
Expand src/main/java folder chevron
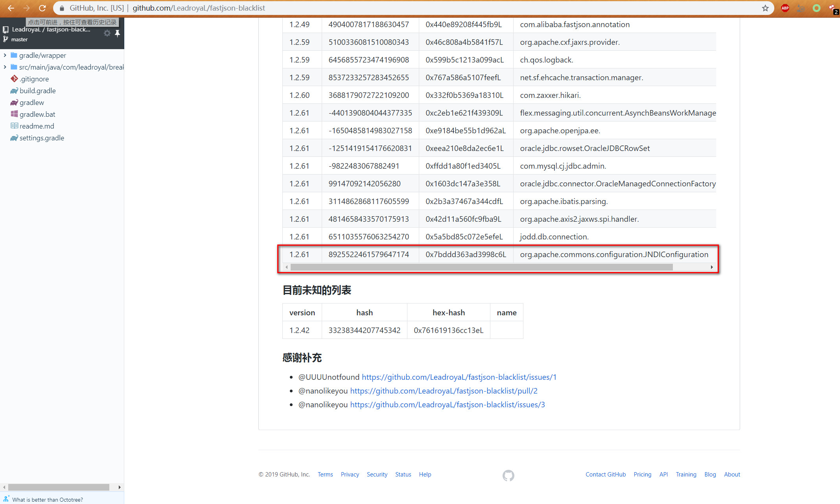(5, 67)
